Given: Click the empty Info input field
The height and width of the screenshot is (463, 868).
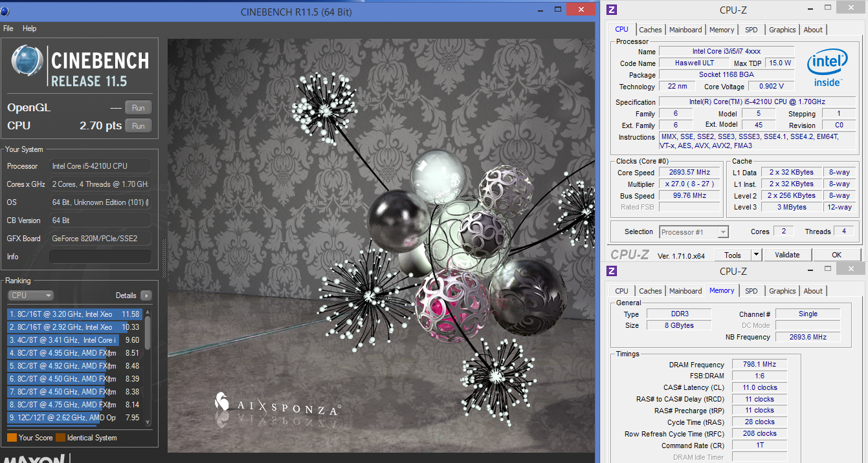Looking at the screenshot, I should 100,257.
